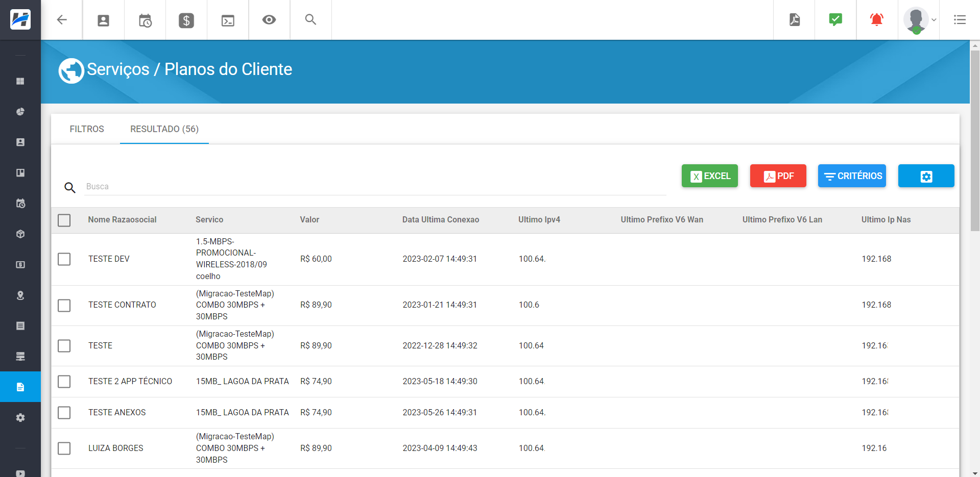
Task: Open the pie chart icon in sidebar
Action: coord(20,112)
